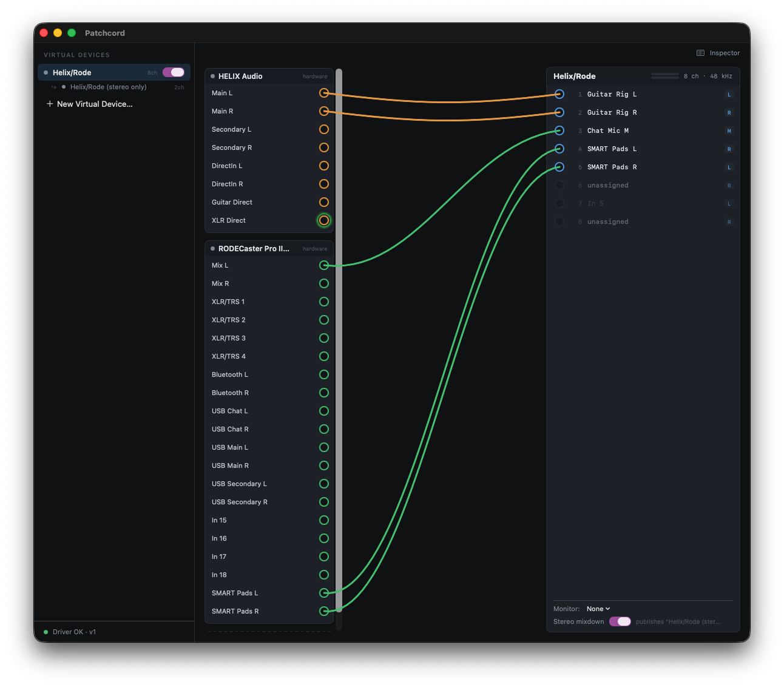The height and width of the screenshot is (687, 784).
Task: Select Helix/Rode in Virtual Devices list
Action: coord(114,72)
